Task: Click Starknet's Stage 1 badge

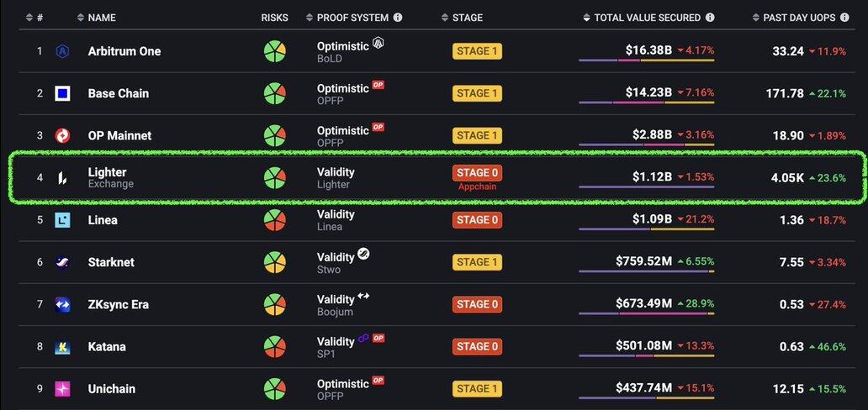Action: [x=477, y=262]
